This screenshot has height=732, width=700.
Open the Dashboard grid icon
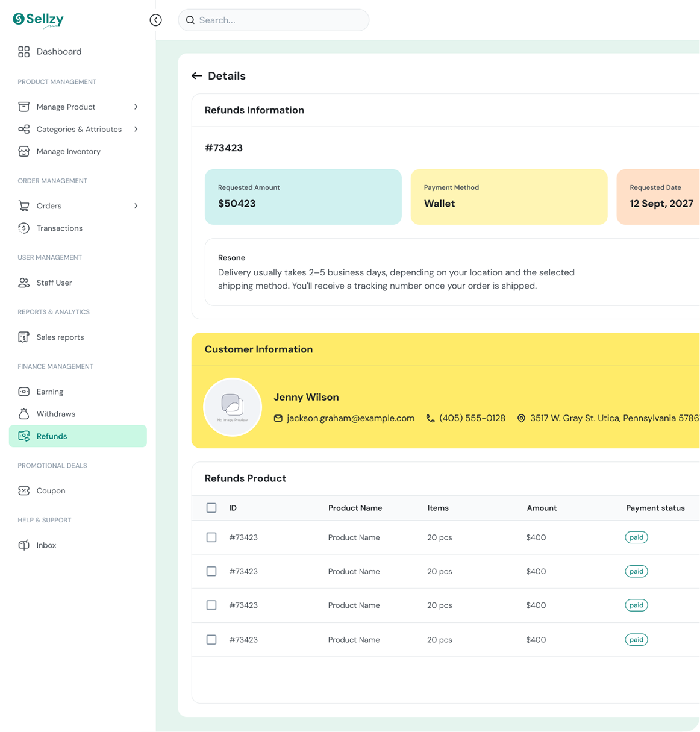click(23, 52)
